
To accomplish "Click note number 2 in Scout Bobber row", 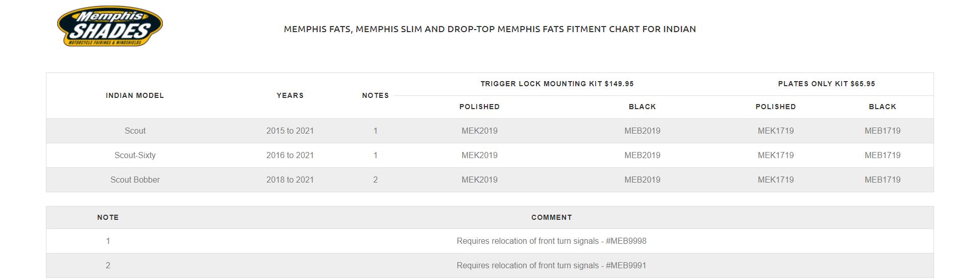I will pos(375,180).
